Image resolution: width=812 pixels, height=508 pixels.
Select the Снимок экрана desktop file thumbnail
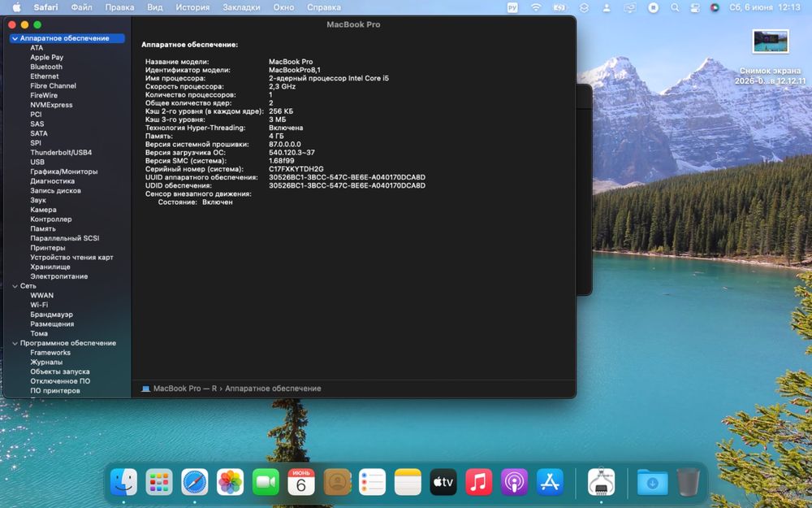[x=770, y=41]
